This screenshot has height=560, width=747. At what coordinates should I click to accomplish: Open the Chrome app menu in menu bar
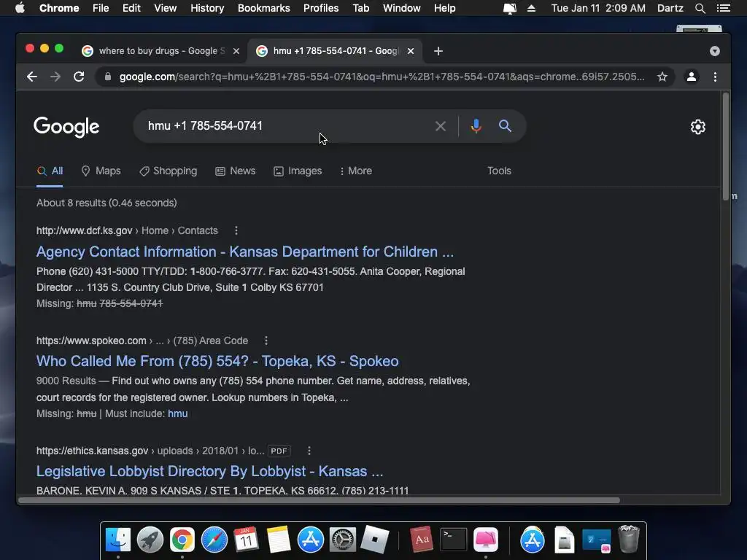pyautogui.click(x=59, y=8)
